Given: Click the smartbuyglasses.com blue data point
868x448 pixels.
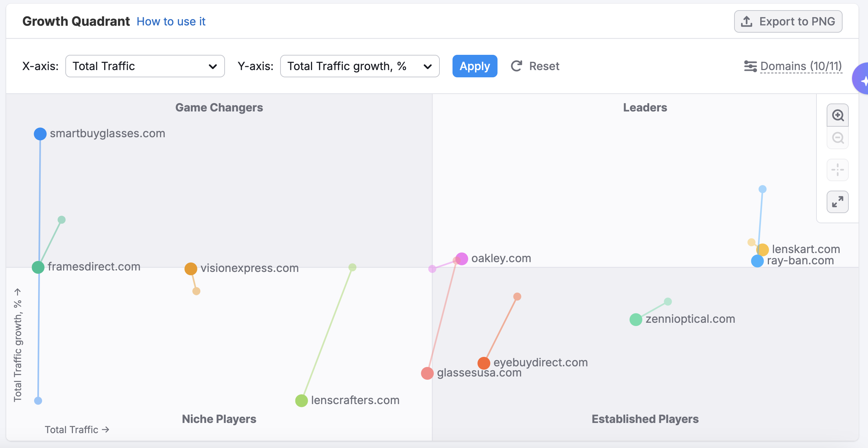Looking at the screenshot, I should (x=40, y=134).
